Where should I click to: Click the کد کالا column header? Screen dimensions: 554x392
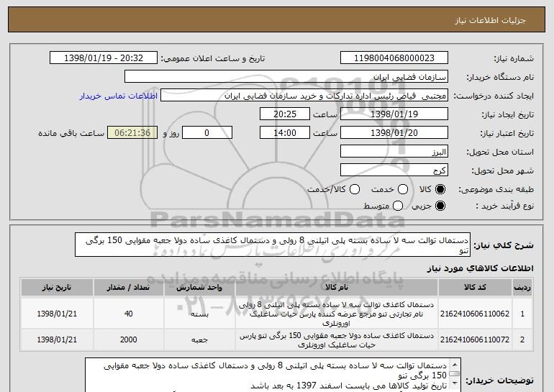tap(475, 288)
